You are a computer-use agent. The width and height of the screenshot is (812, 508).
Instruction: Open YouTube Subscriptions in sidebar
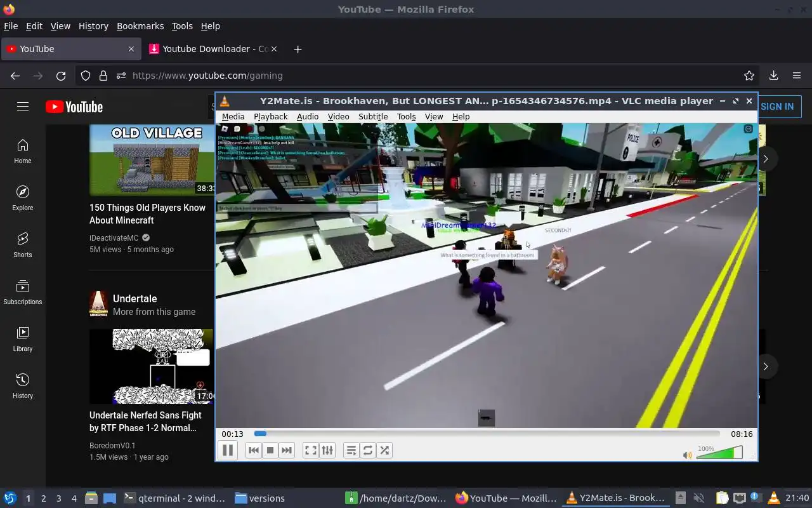23,293
